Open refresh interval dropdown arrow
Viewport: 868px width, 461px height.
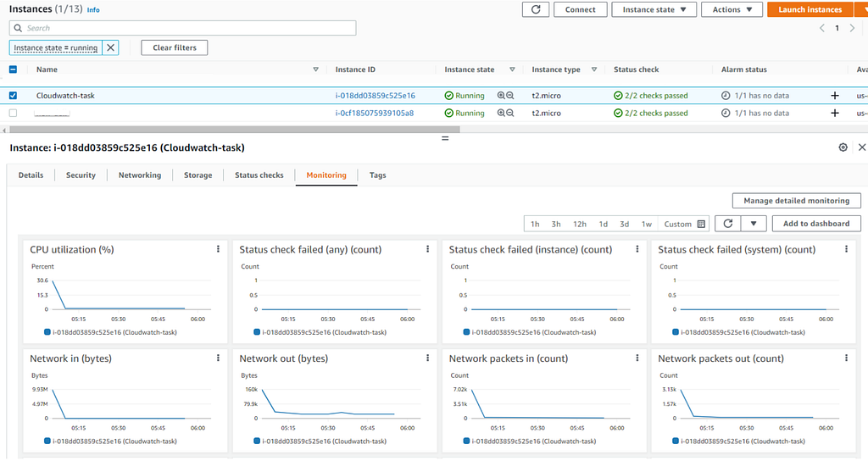tap(754, 224)
